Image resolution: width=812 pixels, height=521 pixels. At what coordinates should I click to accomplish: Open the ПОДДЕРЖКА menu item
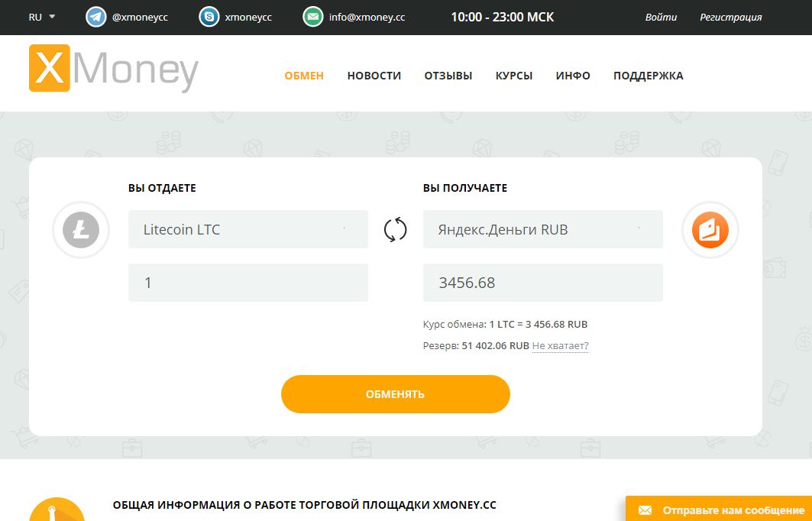(649, 76)
